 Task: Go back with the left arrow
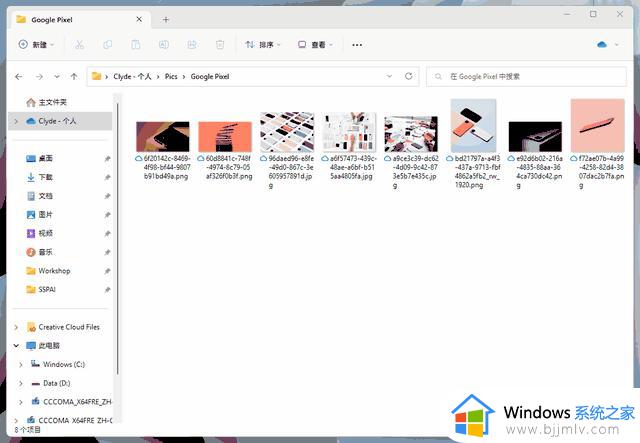19,76
